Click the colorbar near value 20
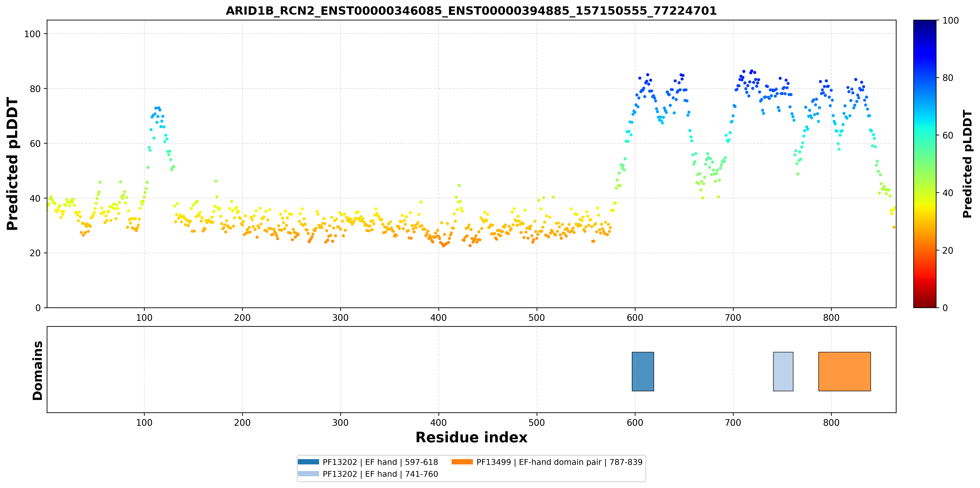 pyautogui.click(x=925, y=250)
